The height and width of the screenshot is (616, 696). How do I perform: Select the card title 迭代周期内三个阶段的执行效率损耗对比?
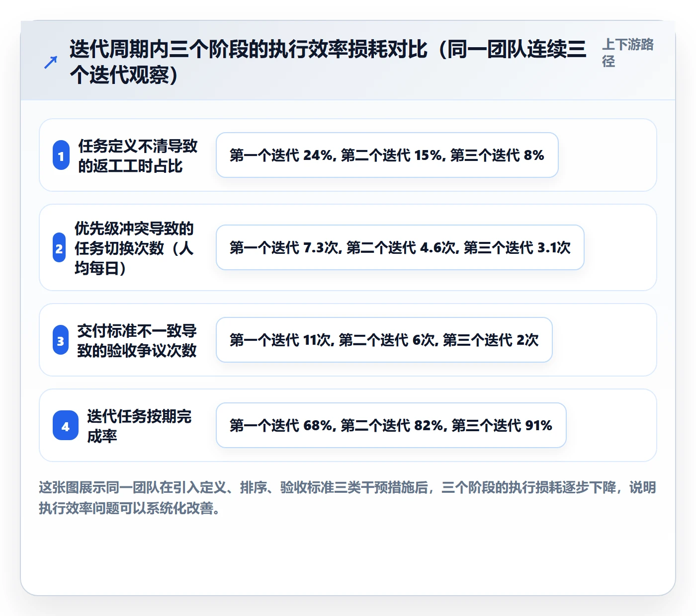(x=328, y=62)
